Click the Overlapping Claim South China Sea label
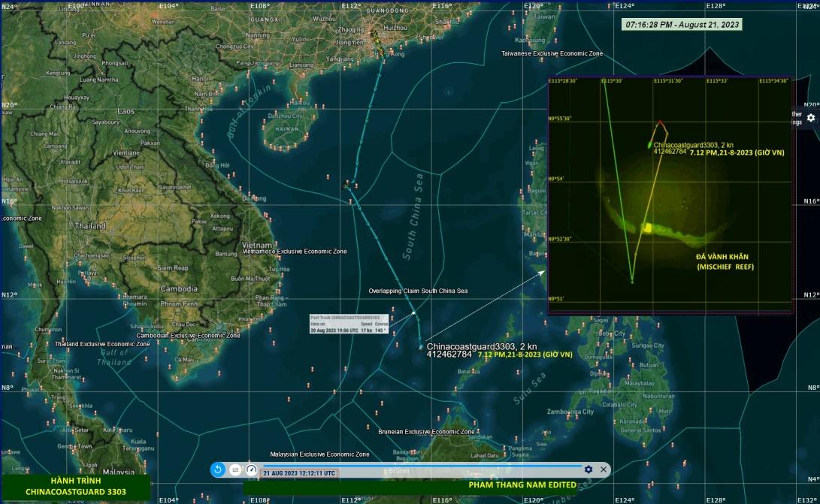The width and height of the screenshot is (820, 504). pyautogui.click(x=418, y=291)
